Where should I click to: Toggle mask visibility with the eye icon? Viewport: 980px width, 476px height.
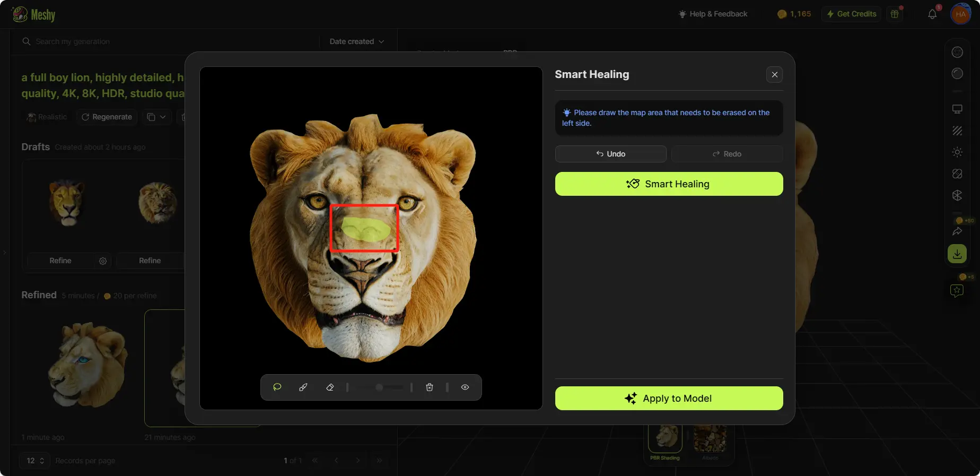point(465,387)
